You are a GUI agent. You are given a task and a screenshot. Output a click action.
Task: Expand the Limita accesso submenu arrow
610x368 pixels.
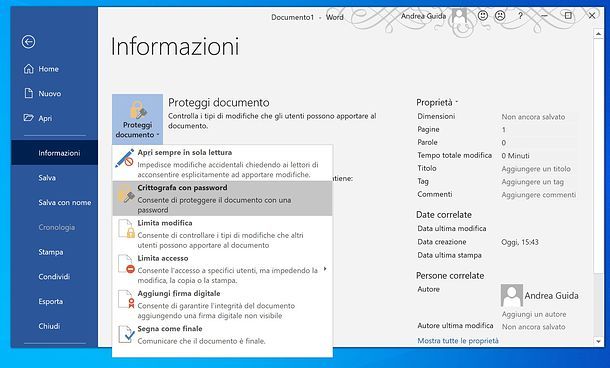pyautogui.click(x=325, y=269)
